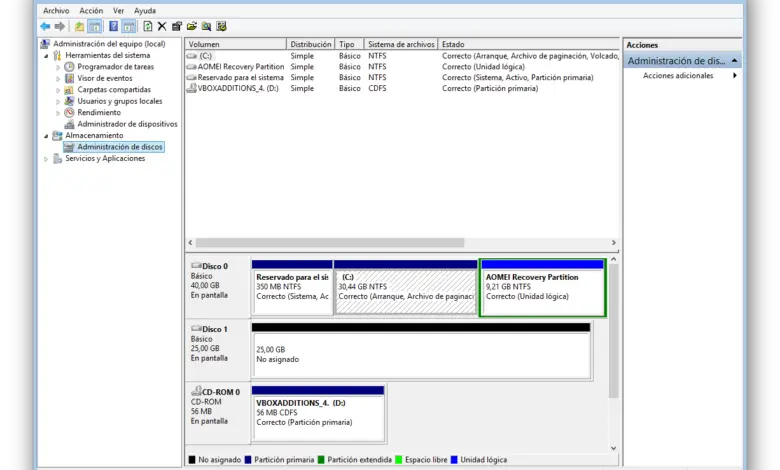Expand Carpetas compartidas arrow
The height and width of the screenshot is (470, 780).
(x=58, y=90)
